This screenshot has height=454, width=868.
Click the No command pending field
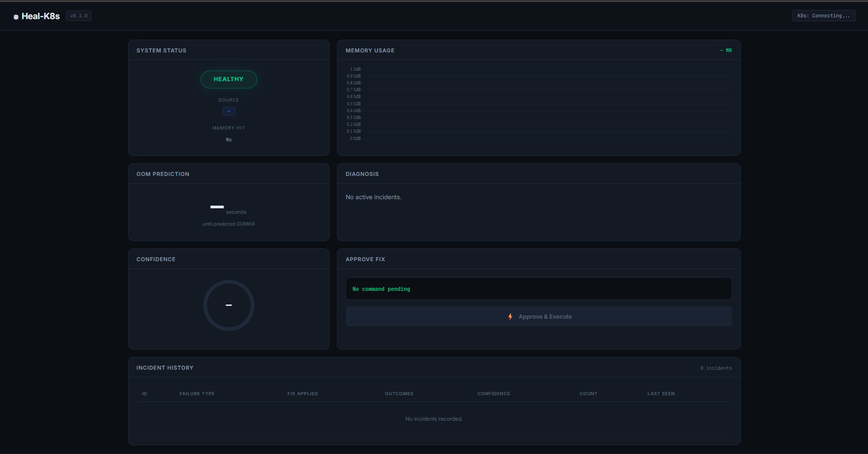(538, 289)
